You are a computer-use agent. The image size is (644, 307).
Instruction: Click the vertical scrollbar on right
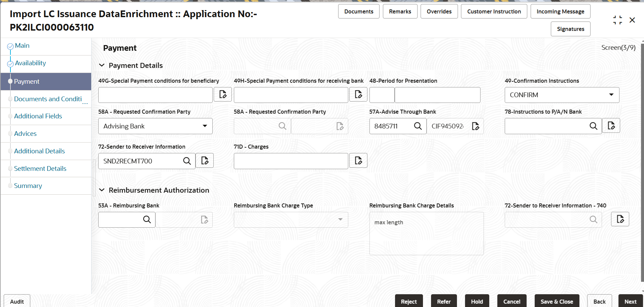click(642, 163)
